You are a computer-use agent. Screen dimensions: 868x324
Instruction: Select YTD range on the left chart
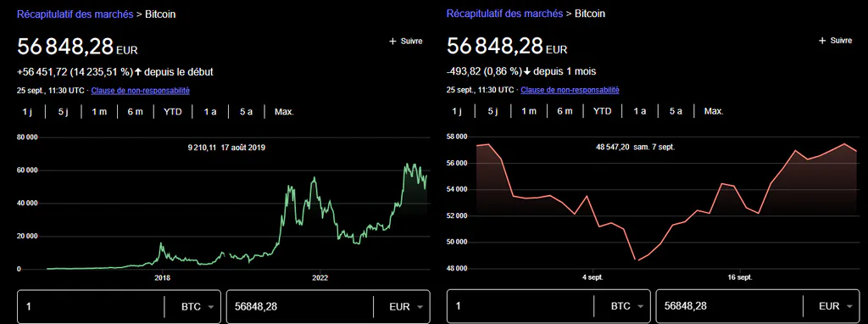[x=173, y=112]
